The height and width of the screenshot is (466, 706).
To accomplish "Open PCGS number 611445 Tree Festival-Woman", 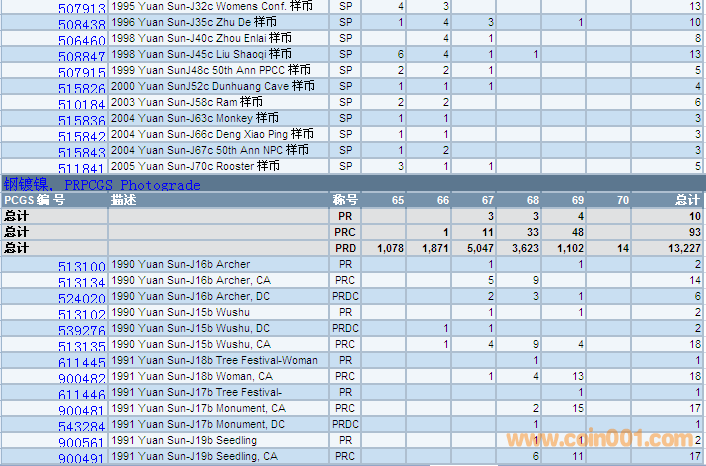I will (81, 363).
